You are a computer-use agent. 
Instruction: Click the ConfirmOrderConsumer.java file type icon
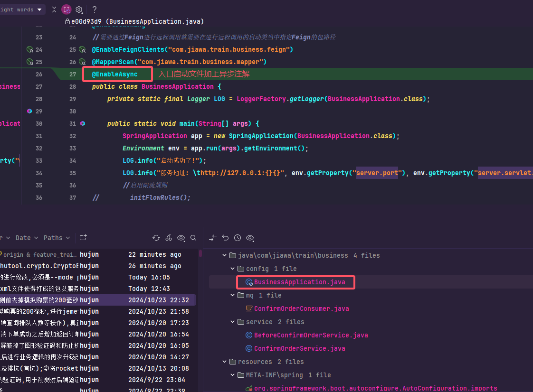(x=249, y=308)
